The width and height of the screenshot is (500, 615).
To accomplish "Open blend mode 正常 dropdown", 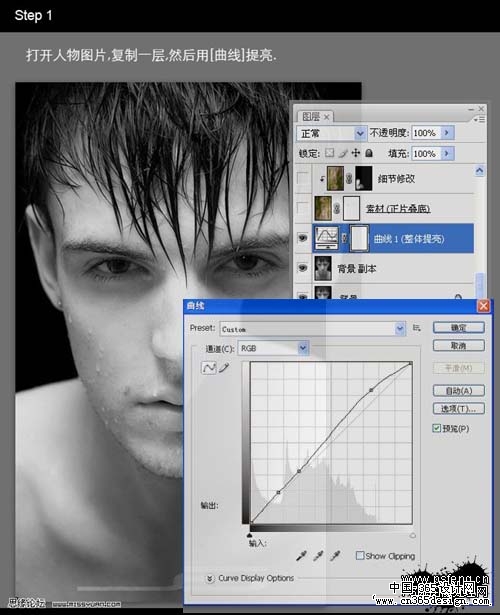I will click(x=360, y=133).
